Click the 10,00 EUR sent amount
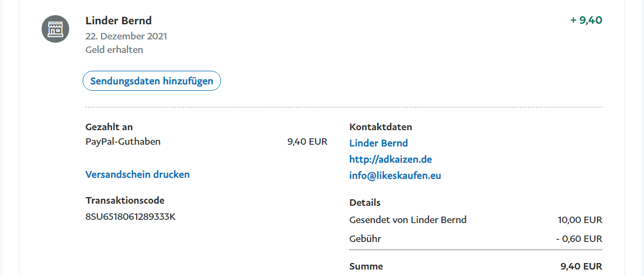 point(580,220)
